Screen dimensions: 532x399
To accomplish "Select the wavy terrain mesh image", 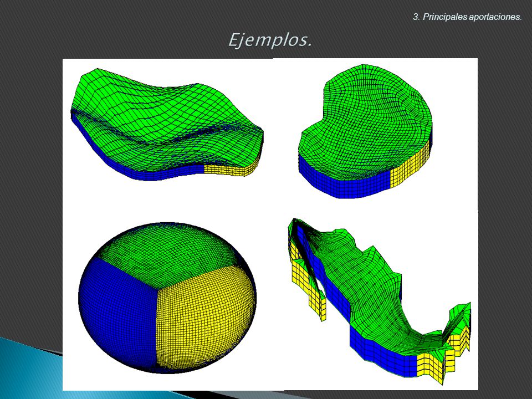I will 167,125.
